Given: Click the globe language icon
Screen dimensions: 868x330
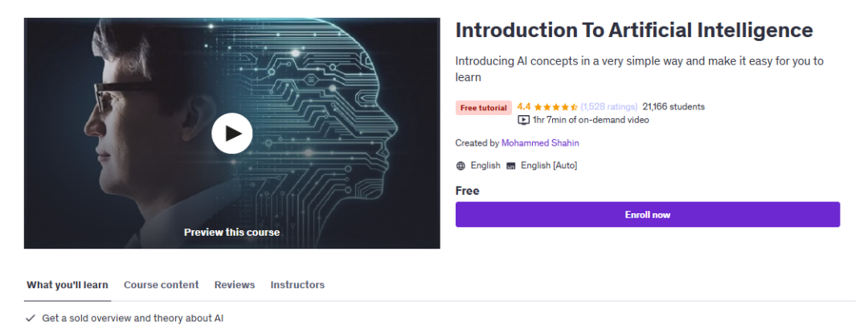Looking at the screenshot, I should [x=461, y=166].
